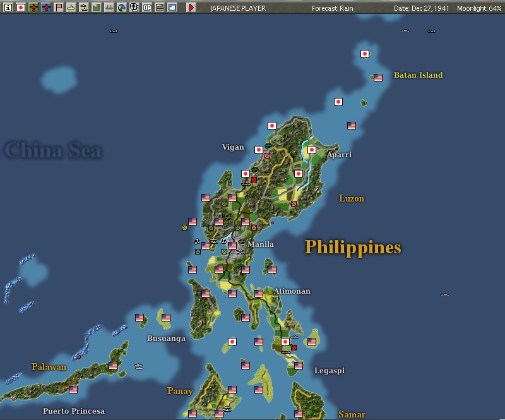
Task: Select the pink land unit below Vigan flag
Action: [267, 156]
